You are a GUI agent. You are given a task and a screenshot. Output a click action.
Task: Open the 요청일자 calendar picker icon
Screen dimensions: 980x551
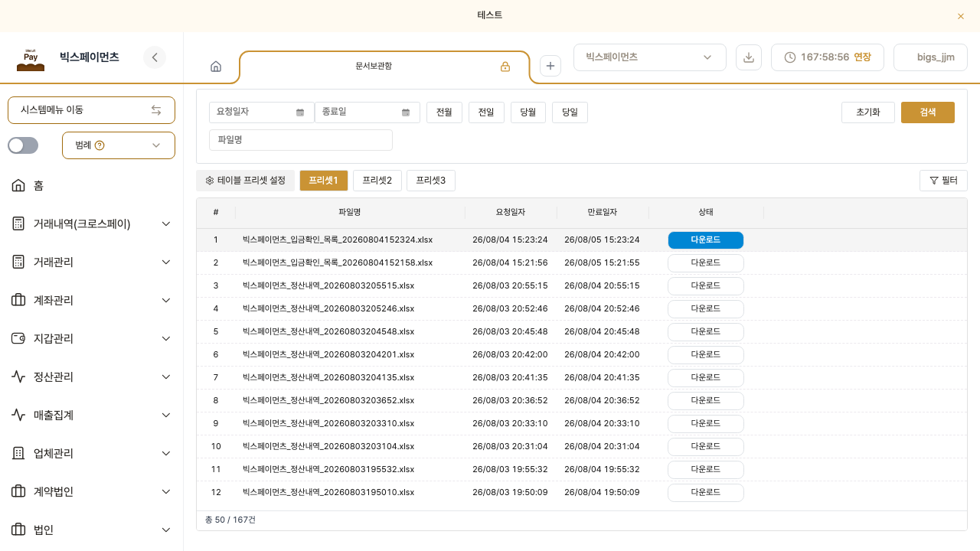pos(300,112)
